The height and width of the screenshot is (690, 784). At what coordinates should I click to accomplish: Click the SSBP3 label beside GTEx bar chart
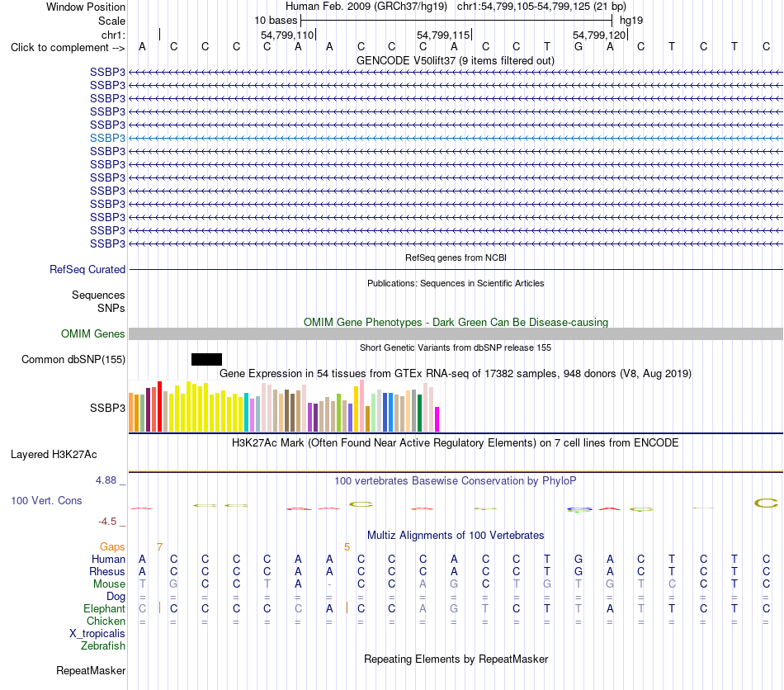[107, 408]
